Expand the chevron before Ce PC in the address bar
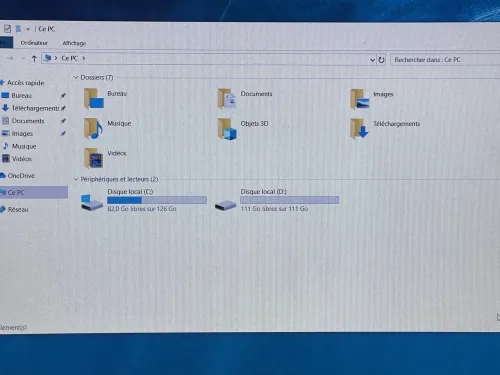500x375 pixels. tap(56, 58)
